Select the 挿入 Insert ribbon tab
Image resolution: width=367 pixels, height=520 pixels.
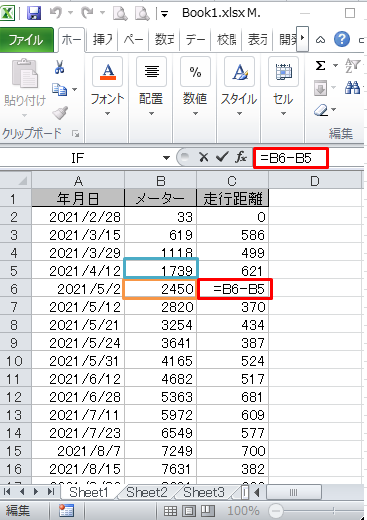point(103,40)
